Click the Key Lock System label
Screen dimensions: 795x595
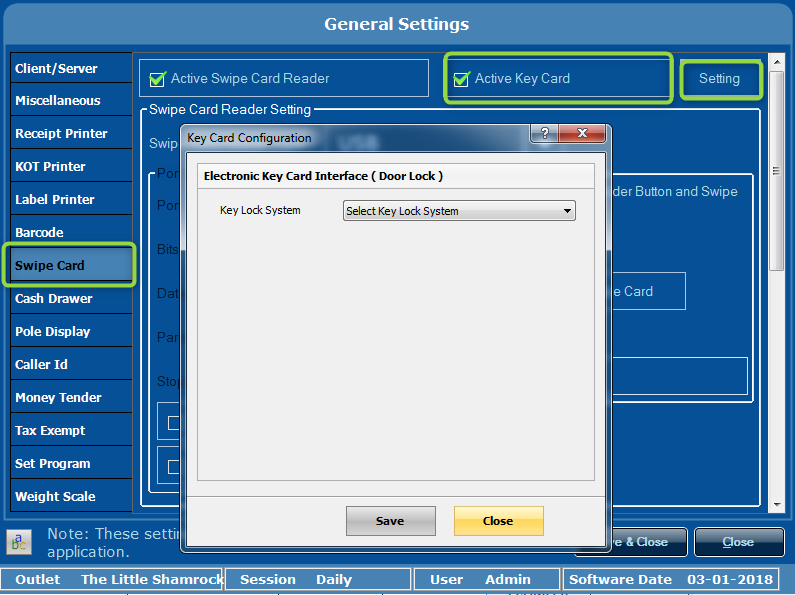[x=260, y=210]
